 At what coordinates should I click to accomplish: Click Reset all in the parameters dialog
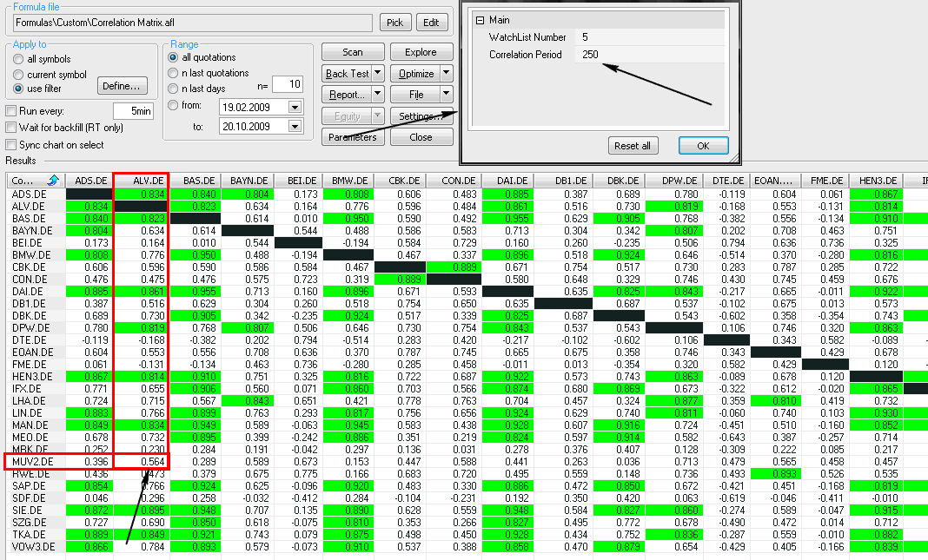pyautogui.click(x=633, y=145)
